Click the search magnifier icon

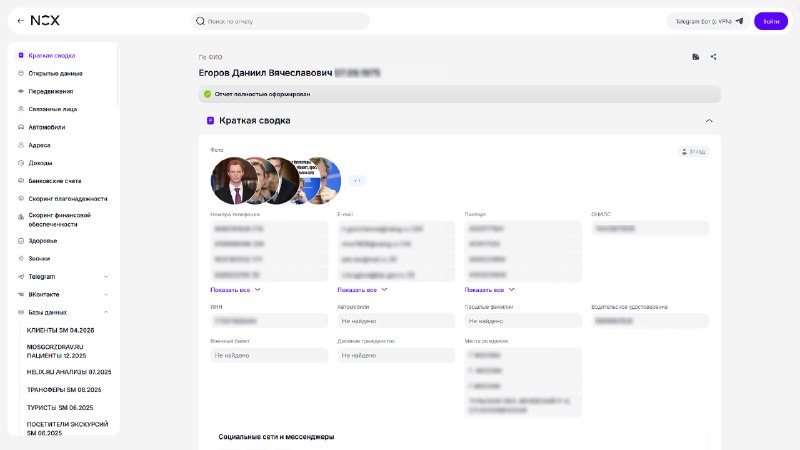point(201,21)
